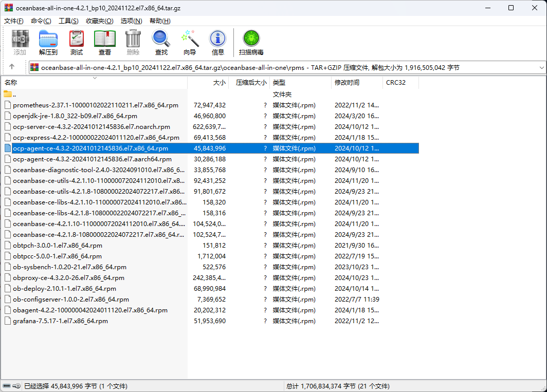Image resolution: width=547 pixels, height=392 pixels.
Task: Select oceanbase-ce-4.2.1.10 rpm file name
Action: coord(99,224)
